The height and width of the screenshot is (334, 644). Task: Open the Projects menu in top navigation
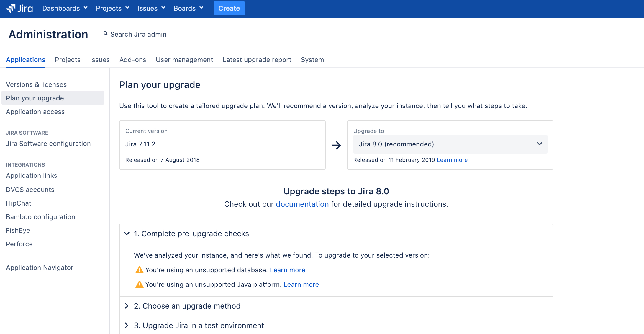pos(112,8)
